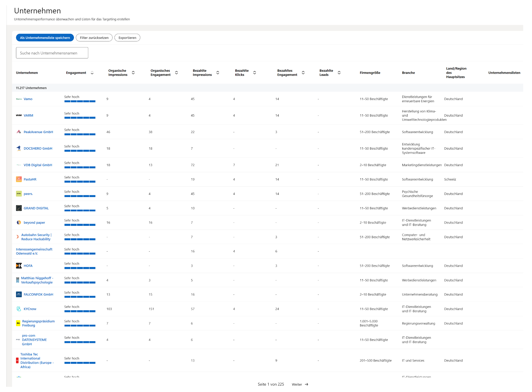Click the beyond paper logo icon
Viewport: 532px width, 392px height.
(19, 222)
